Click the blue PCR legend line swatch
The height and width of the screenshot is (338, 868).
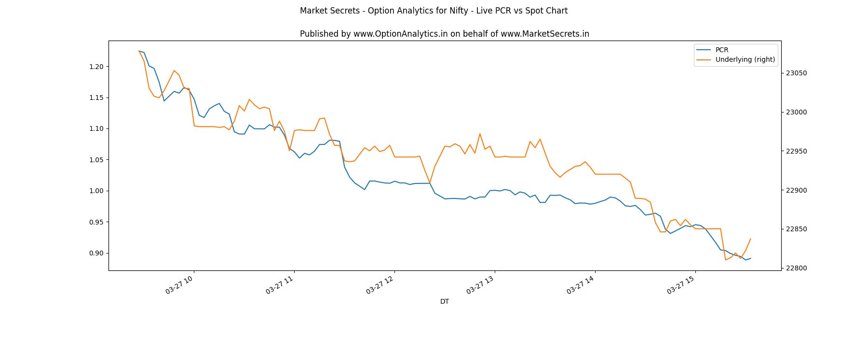pos(704,50)
